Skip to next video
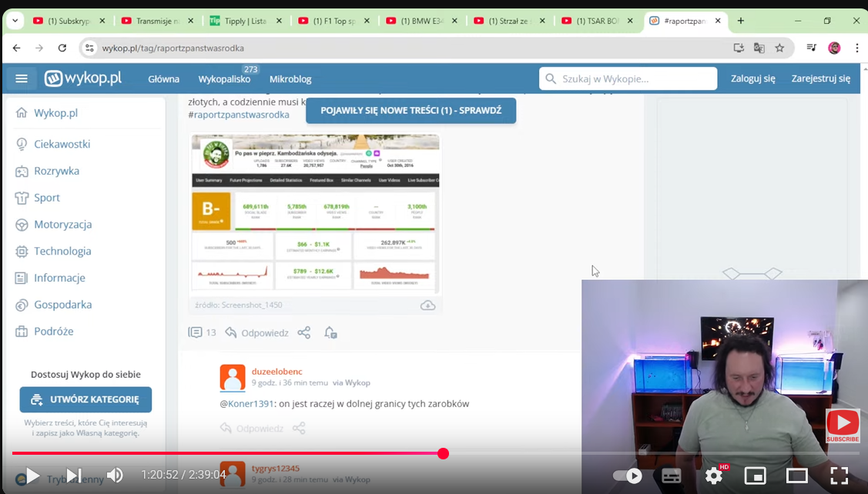The height and width of the screenshot is (494, 868). tap(73, 476)
